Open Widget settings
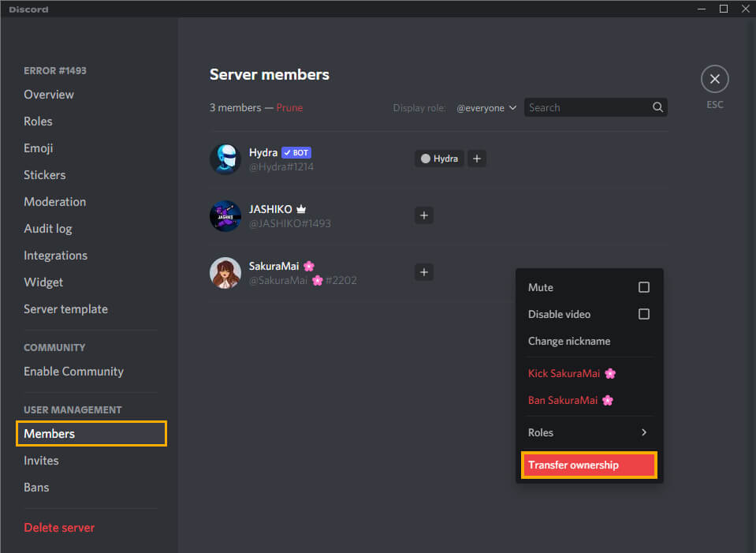Screen dimensions: 756x553 click(x=43, y=282)
